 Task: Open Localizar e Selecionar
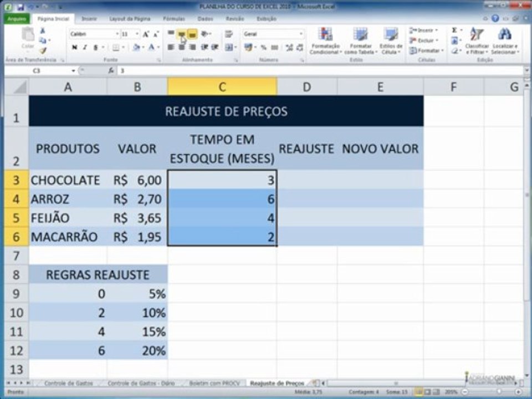coord(505,40)
